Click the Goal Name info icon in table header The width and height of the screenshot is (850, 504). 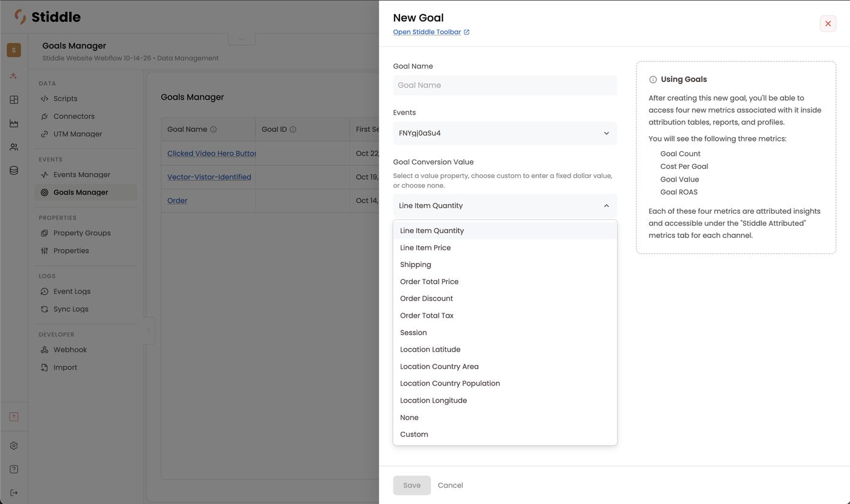click(213, 129)
